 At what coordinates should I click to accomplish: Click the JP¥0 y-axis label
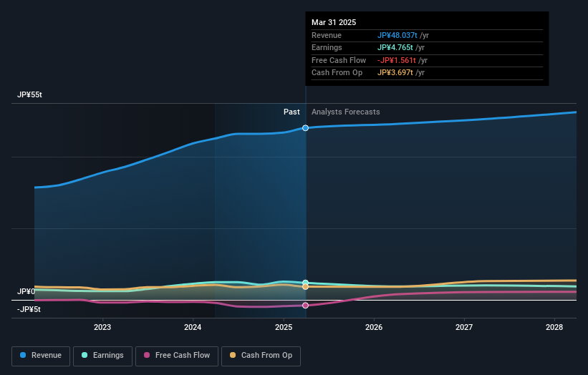pos(26,291)
